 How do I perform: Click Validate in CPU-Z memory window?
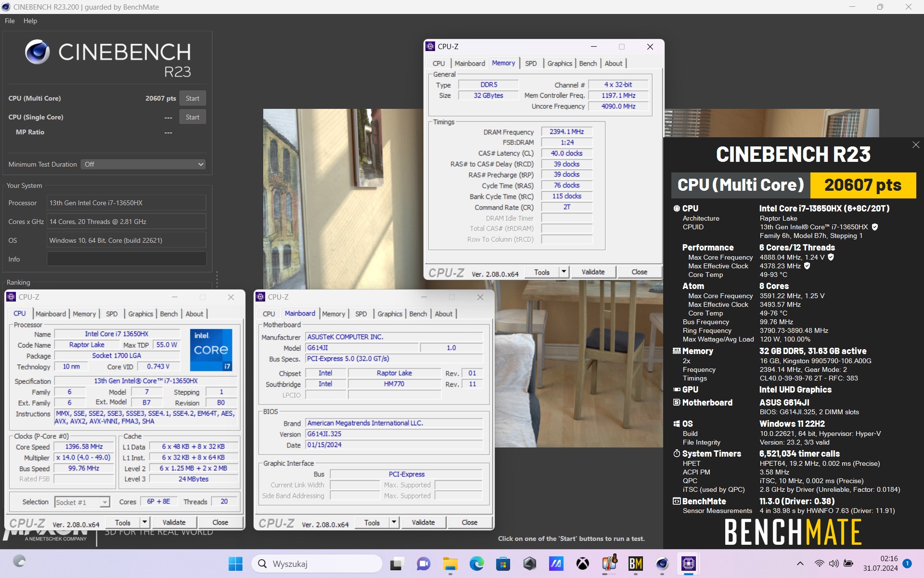[593, 272]
